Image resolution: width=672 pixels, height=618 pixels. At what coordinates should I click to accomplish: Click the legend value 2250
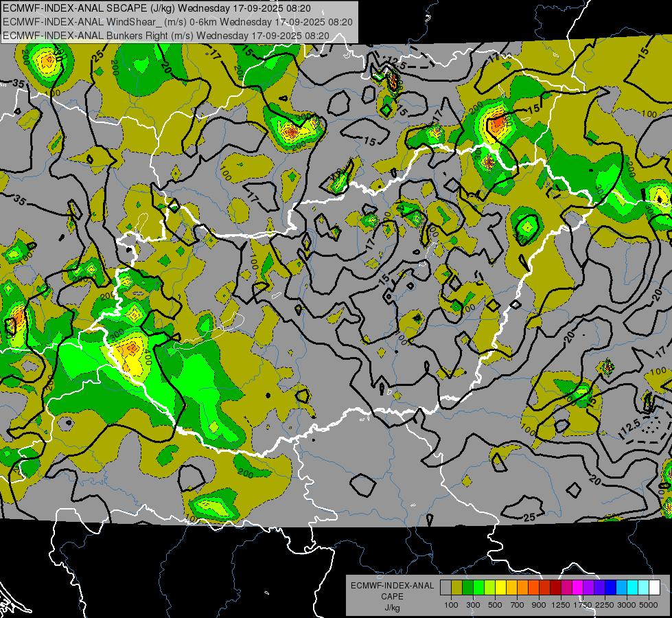[x=605, y=605]
